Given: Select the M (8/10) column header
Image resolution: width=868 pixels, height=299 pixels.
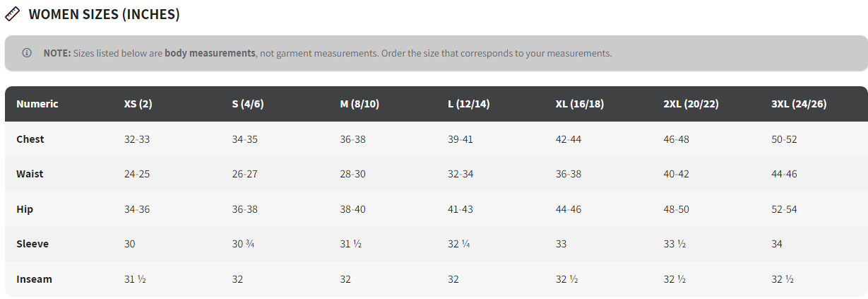Looking at the screenshot, I should [359, 104].
